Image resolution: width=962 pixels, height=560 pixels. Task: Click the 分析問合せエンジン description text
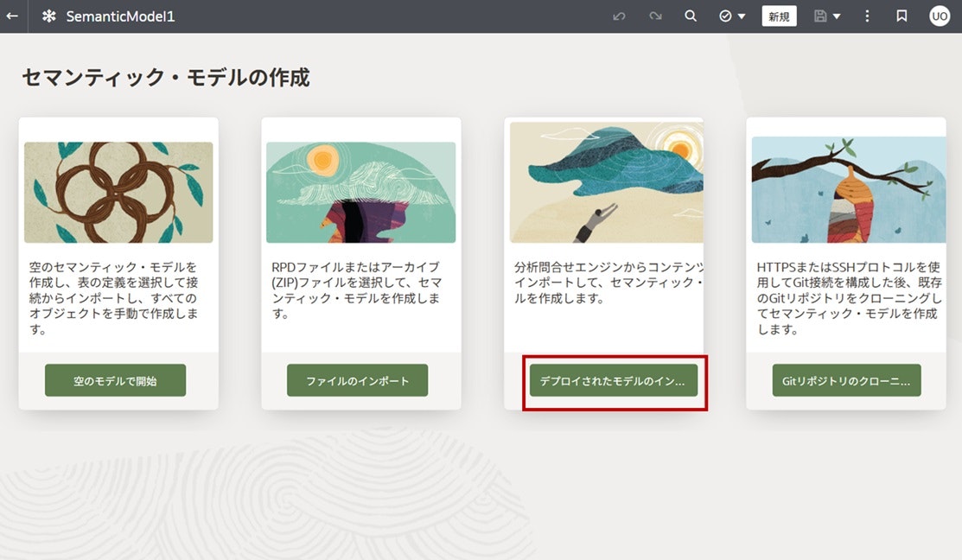(608, 282)
